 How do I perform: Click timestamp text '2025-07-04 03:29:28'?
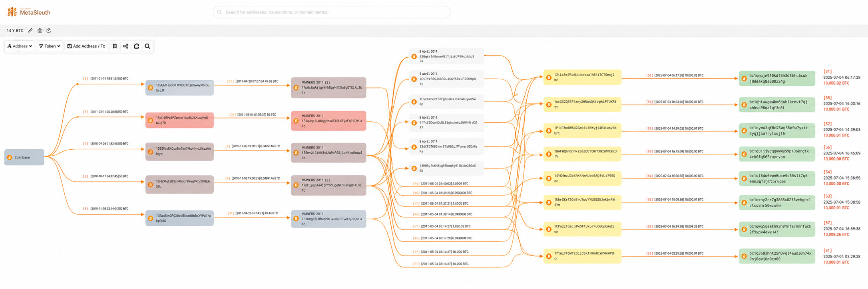pos(842,257)
